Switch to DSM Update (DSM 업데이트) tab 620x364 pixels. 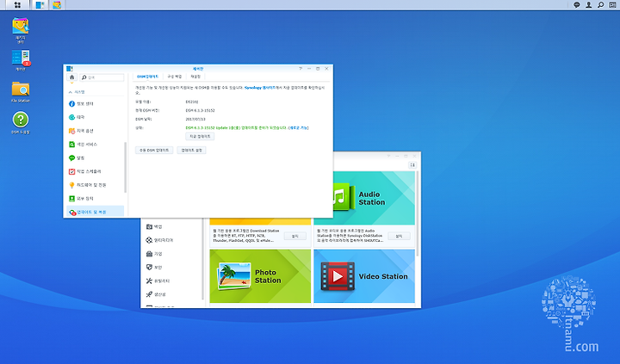[x=147, y=77]
